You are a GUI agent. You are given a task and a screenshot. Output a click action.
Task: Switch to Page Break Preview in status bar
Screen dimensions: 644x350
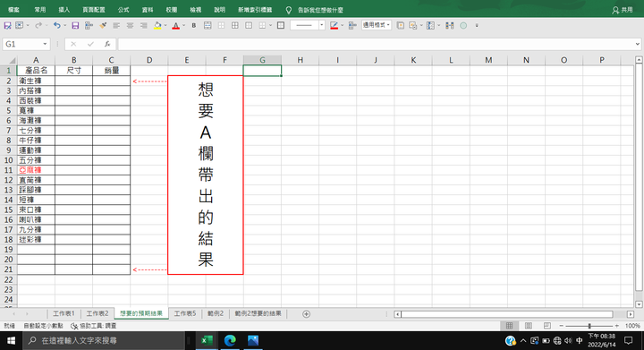pyautogui.click(x=547, y=326)
